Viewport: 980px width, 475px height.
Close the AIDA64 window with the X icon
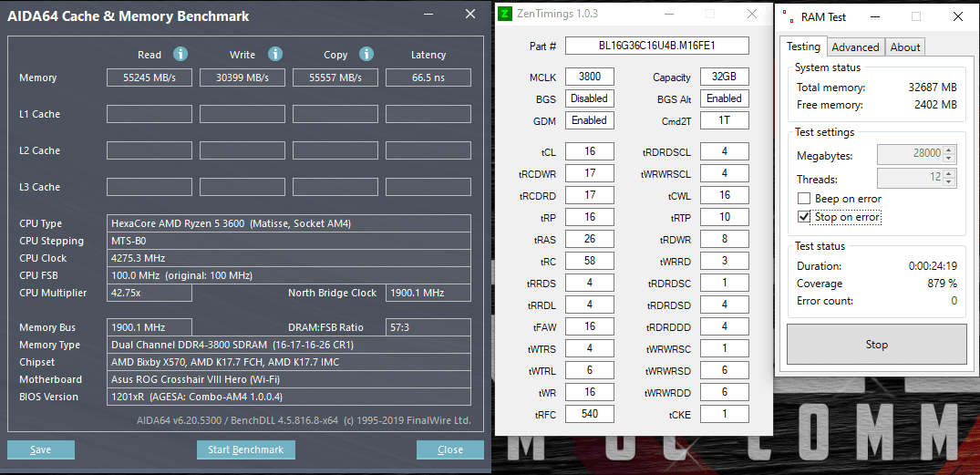click(470, 14)
